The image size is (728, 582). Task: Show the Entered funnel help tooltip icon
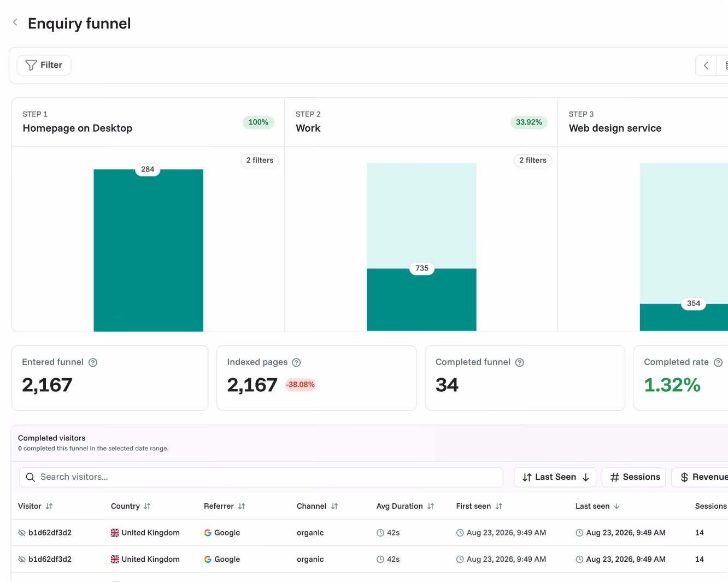[x=93, y=362]
